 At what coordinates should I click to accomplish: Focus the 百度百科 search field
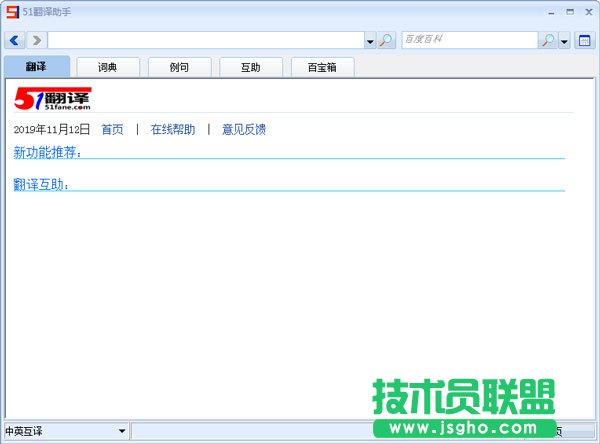[470, 40]
